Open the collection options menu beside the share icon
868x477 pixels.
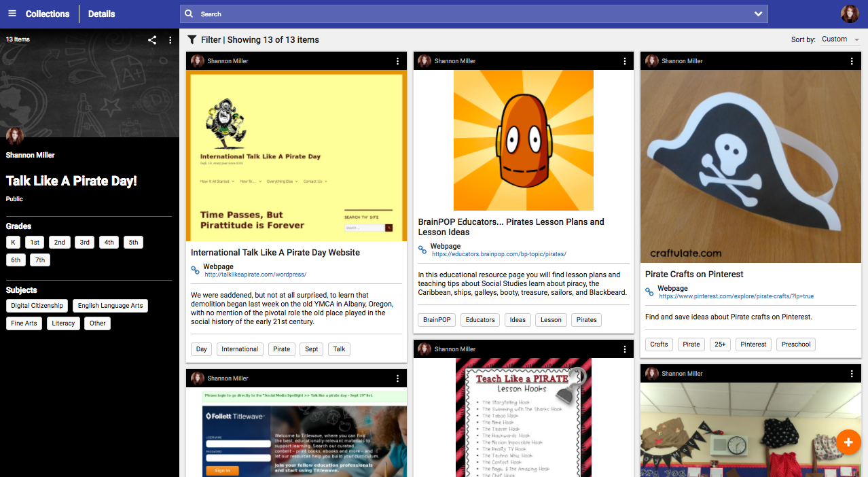pyautogui.click(x=170, y=39)
